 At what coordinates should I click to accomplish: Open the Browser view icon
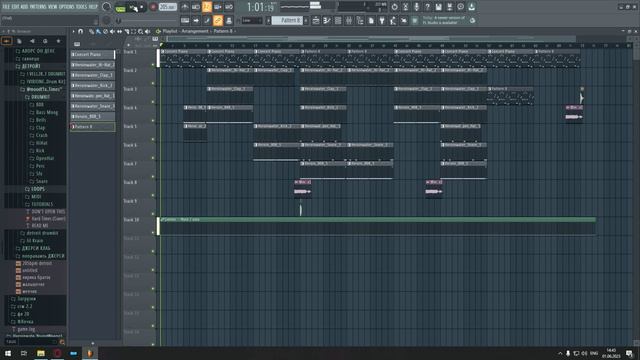click(x=360, y=20)
